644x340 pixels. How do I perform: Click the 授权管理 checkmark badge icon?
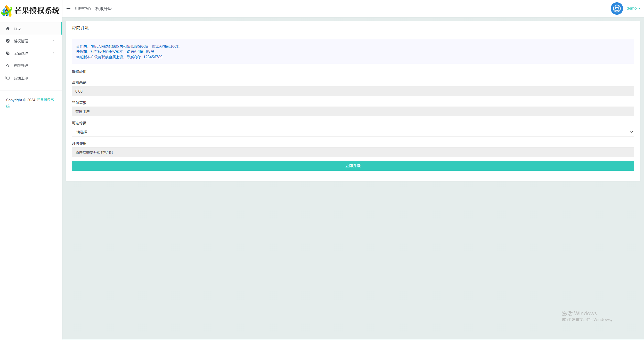8,41
